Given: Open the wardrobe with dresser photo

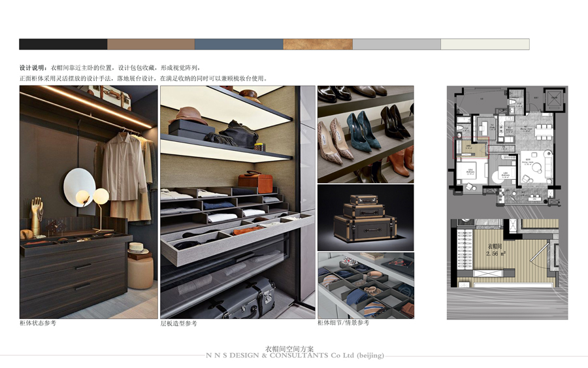Looking at the screenshot, I should 88,202.
